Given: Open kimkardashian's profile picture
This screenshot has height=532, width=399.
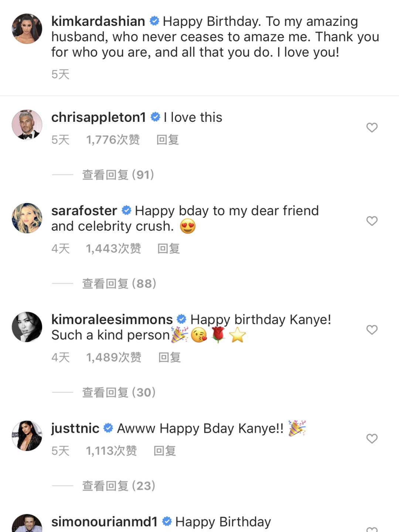Looking at the screenshot, I should pyautogui.click(x=27, y=29).
